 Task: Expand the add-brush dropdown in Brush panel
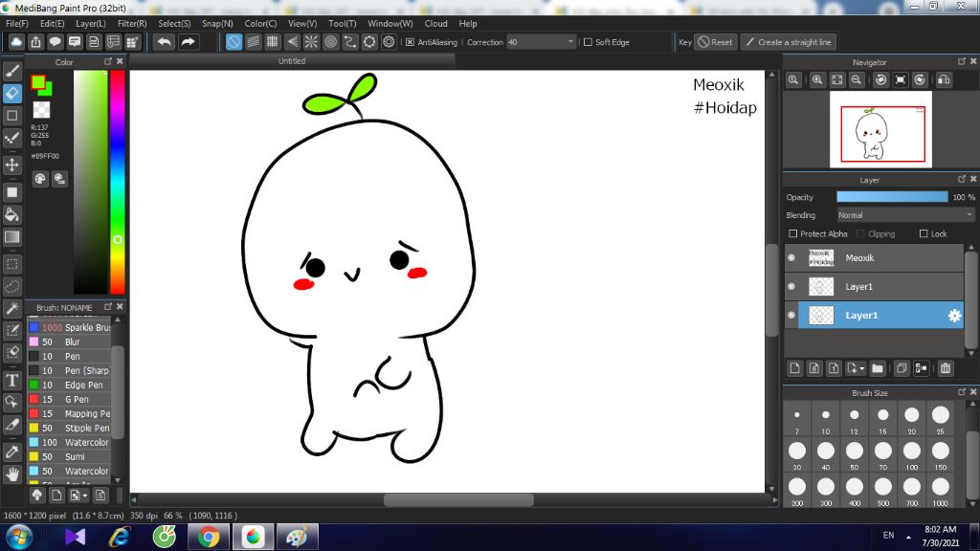point(85,496)
